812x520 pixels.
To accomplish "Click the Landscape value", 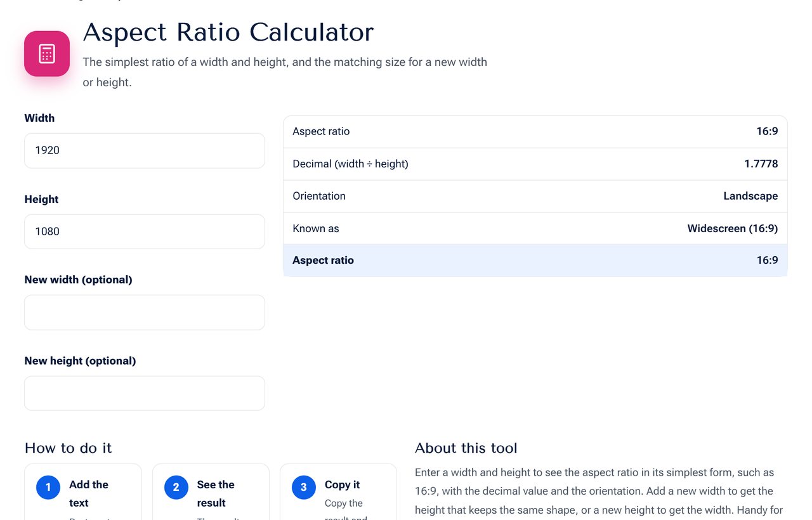I will (x=750, y=196).
